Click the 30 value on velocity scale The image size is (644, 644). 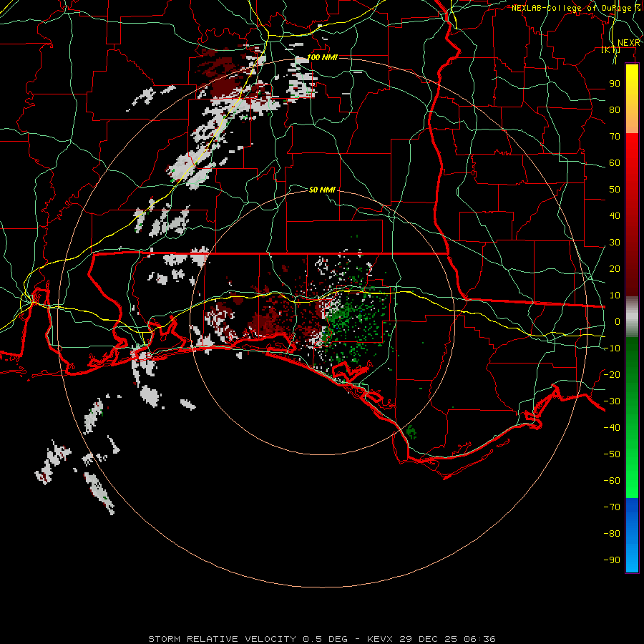coord(615,243)
